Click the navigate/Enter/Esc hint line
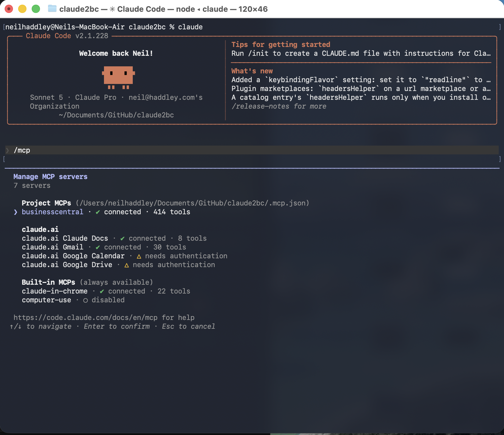This screenshot has height=435, width=504. click(112, 326)
